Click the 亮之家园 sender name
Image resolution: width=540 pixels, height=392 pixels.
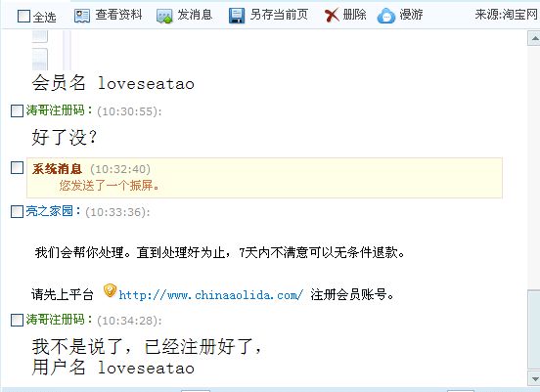[x=49, y=211]
